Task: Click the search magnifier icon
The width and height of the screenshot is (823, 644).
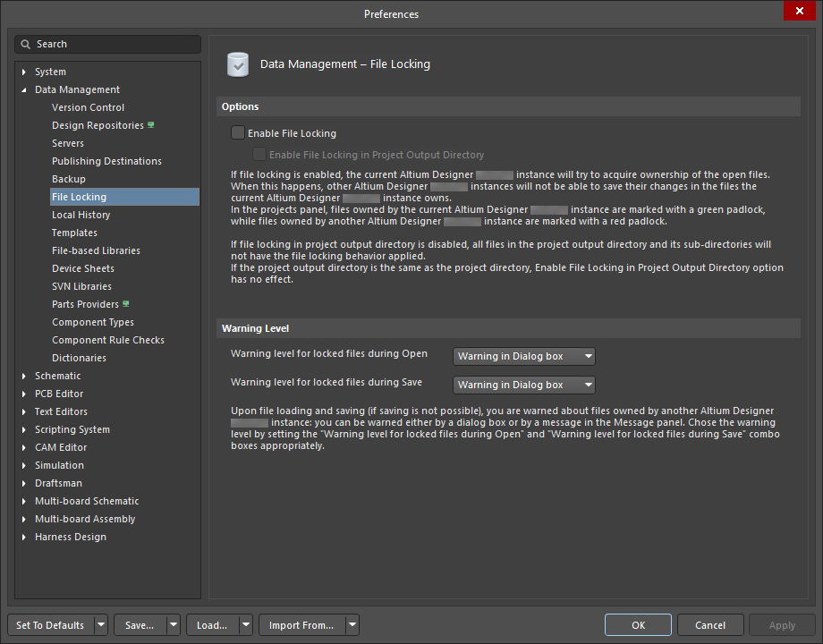Action: pyautogui.click(x=27, y=44)
